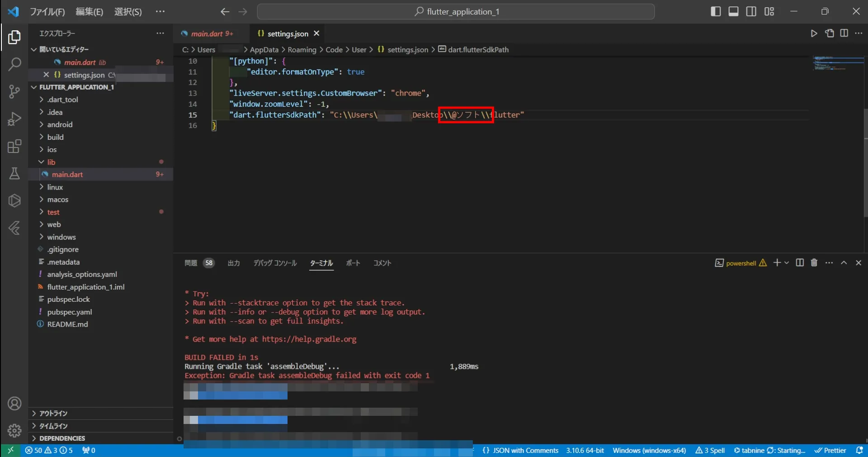Screen dimensions: 868x457
Task: Click the Run play button in editor toolbar
Action: point(814,33)
